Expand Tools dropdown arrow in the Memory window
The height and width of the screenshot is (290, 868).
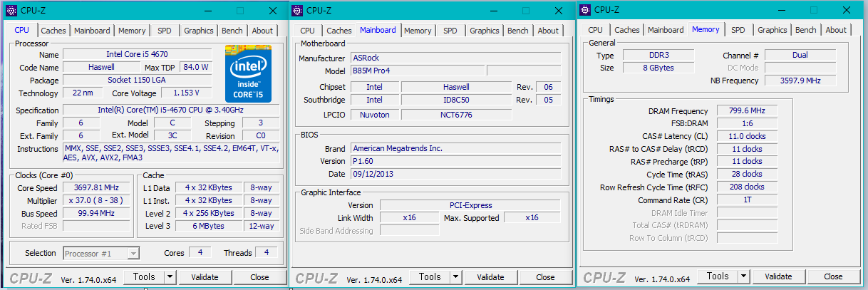tap(743, 276)
